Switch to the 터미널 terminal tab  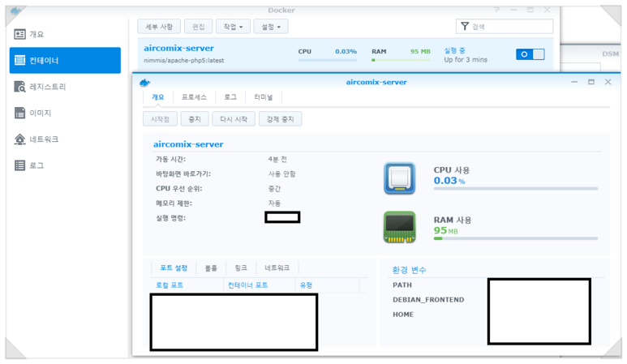(264, 97)
